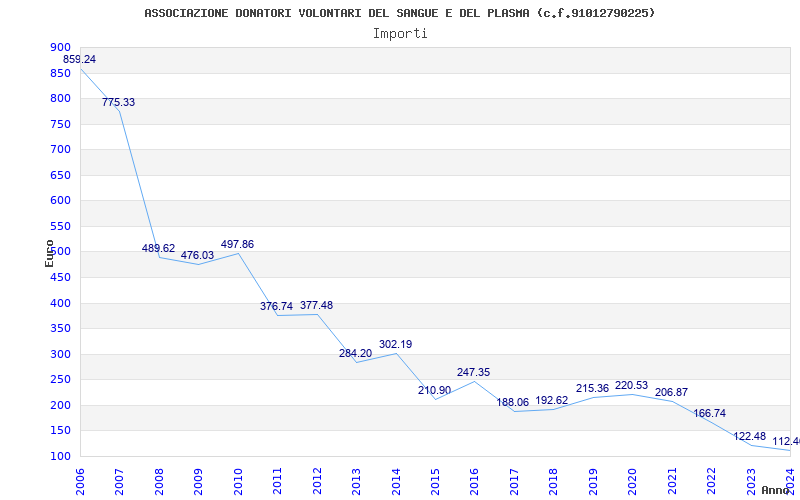Image resolution: width=800 pixels, height=500 pixels.
Task: Select the y-axis tick 350
Action: tap(60, 329)
